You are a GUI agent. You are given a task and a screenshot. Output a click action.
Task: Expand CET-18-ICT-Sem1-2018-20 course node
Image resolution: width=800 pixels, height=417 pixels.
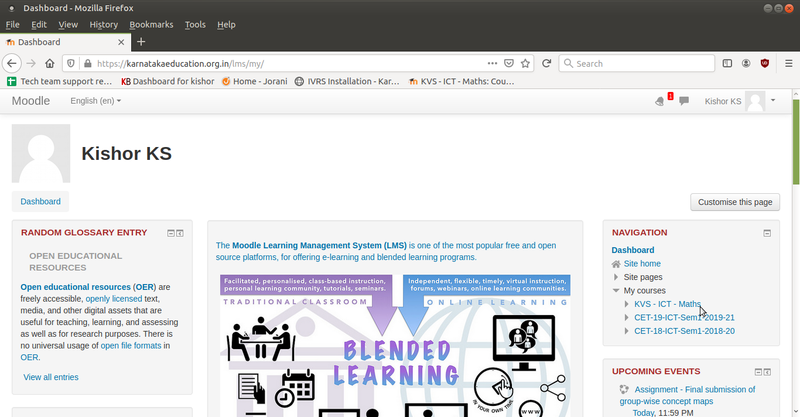627,331
